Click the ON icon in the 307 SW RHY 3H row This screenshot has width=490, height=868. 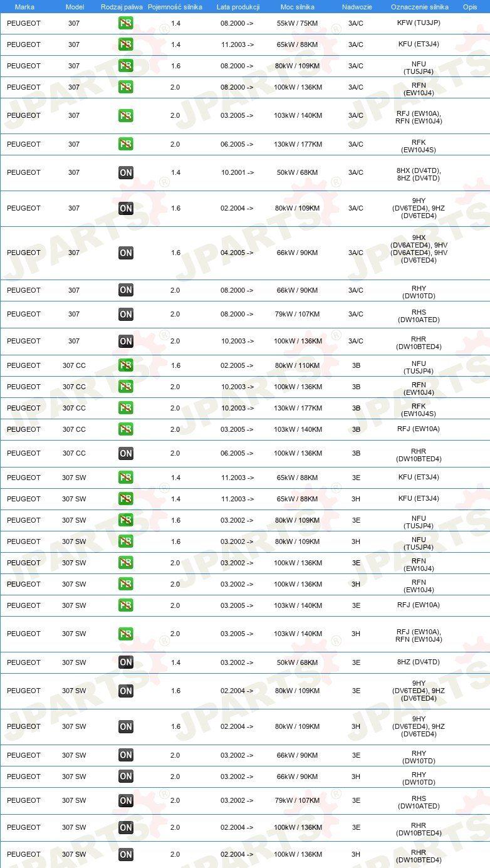[x=126, y=776]
